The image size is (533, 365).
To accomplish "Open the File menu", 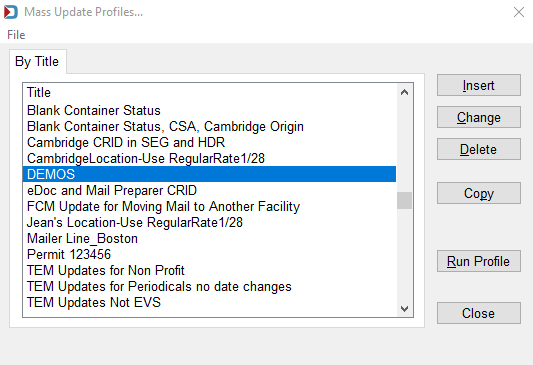I will click(x=16, y=35).
